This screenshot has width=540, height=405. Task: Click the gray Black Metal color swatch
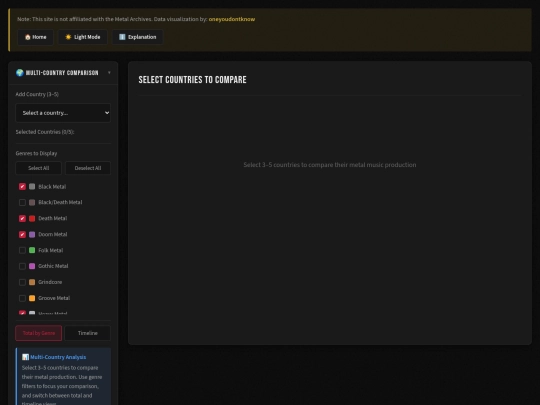coord(32,187)
